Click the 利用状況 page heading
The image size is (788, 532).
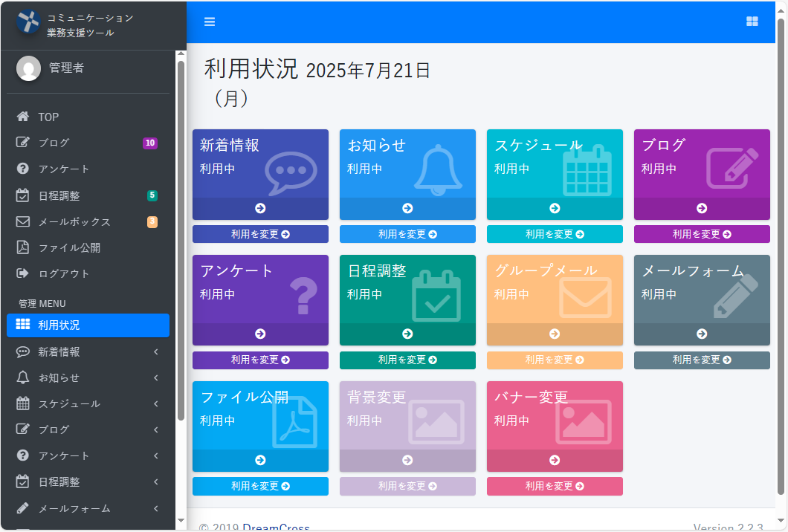click(251, 69)
